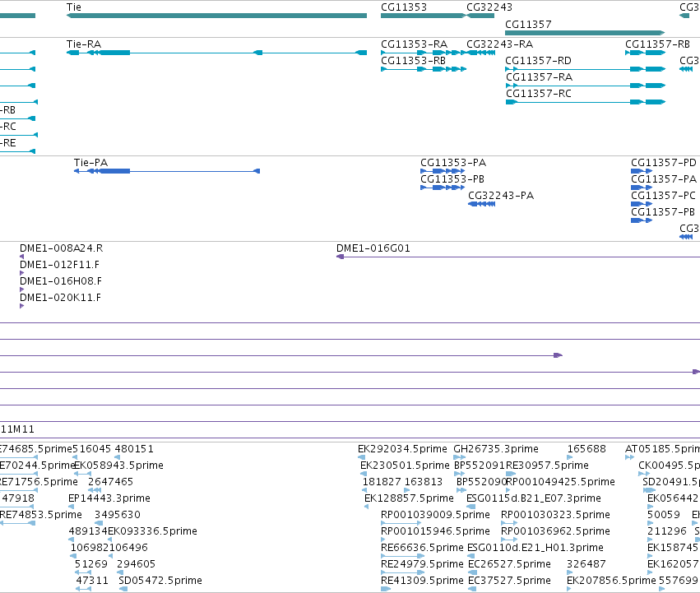Screen dimensions: 700x593
Task: Click the ESG0110d.E21_H01.3prime label
Action: tap(535, 548)
